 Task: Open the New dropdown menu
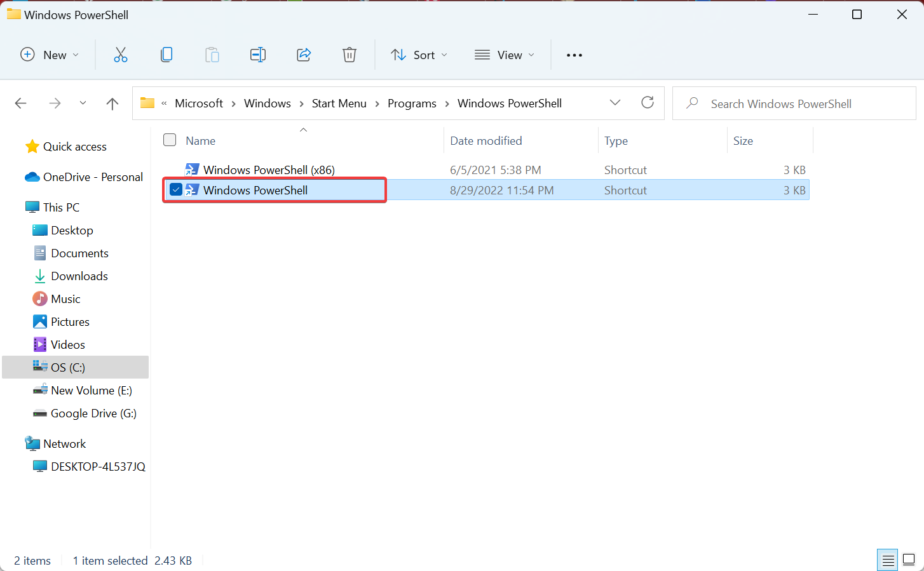(50, 55)
